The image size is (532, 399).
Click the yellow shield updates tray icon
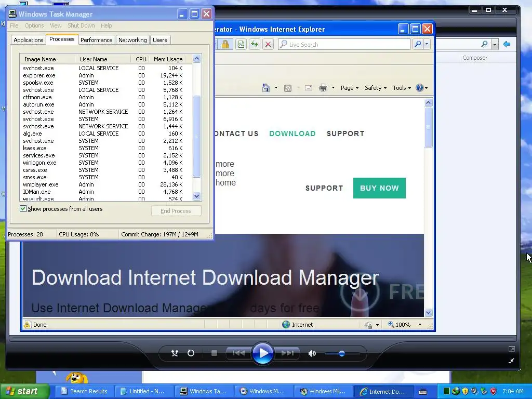465,391
